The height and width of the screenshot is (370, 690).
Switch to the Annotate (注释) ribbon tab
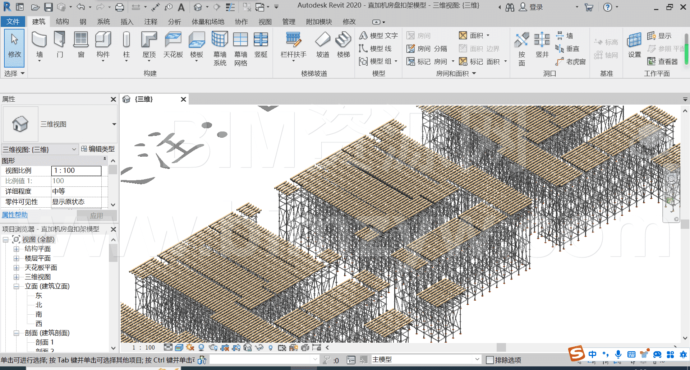pyautogui.click(x=150, y=22)
